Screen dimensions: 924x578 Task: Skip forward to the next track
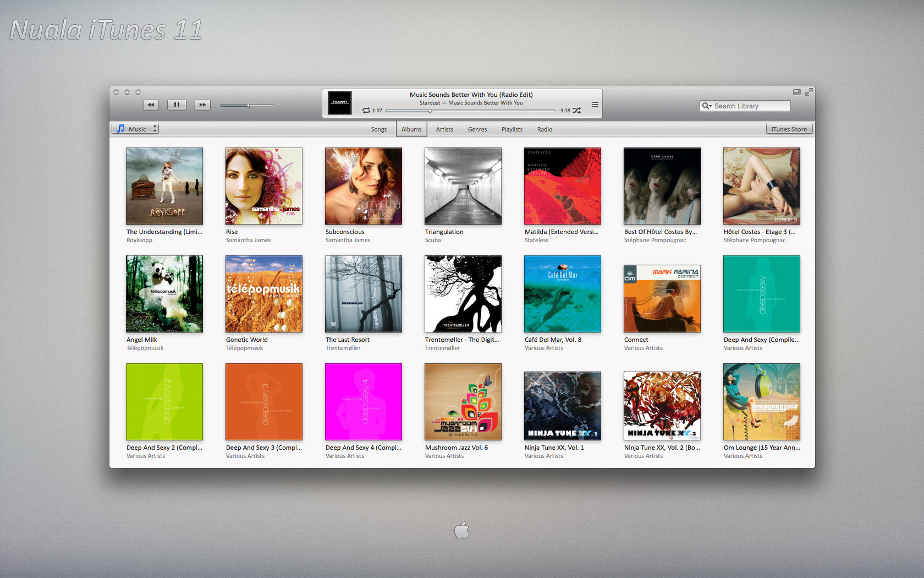tap(202, 105)
